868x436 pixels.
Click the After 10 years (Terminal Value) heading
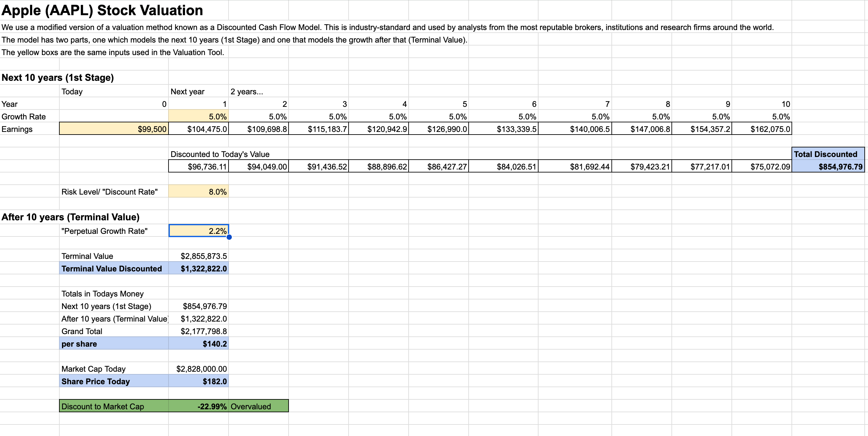coord(71,217)
